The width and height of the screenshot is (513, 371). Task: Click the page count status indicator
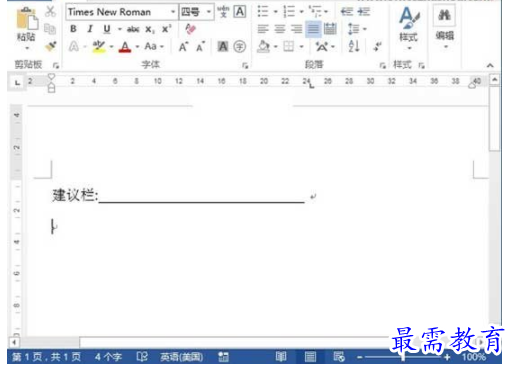46,357
